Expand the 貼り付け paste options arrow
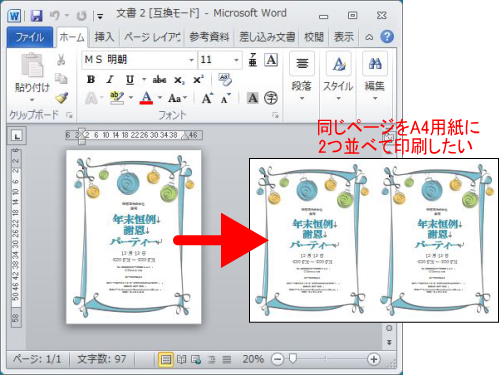500x376 pixels. click(32, 100)
